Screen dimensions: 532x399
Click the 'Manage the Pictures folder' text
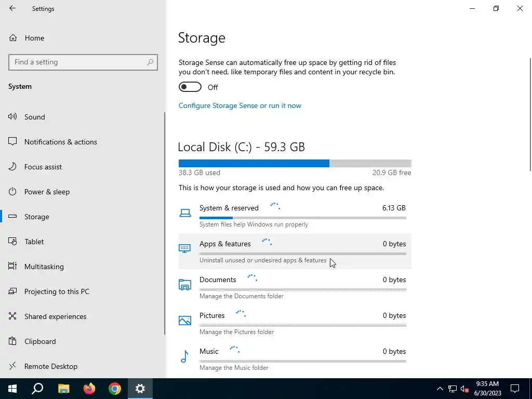(236, 332)
